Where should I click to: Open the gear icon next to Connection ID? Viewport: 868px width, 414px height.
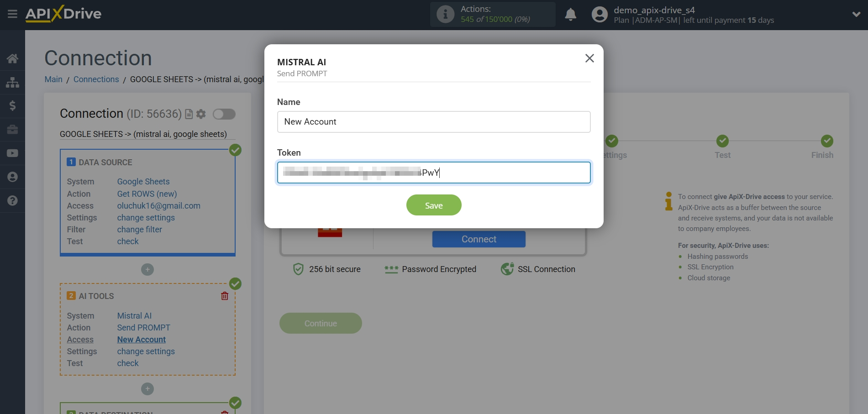[x=200, y=114]
